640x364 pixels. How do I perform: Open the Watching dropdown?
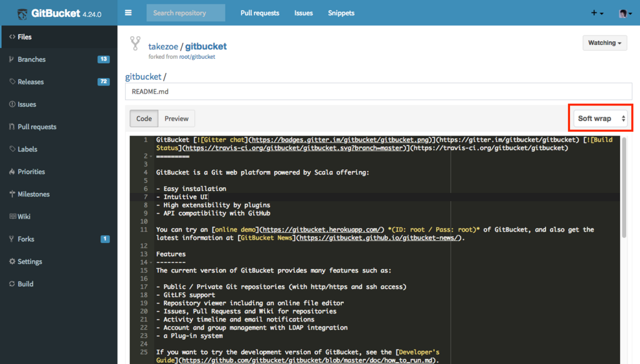604,43
